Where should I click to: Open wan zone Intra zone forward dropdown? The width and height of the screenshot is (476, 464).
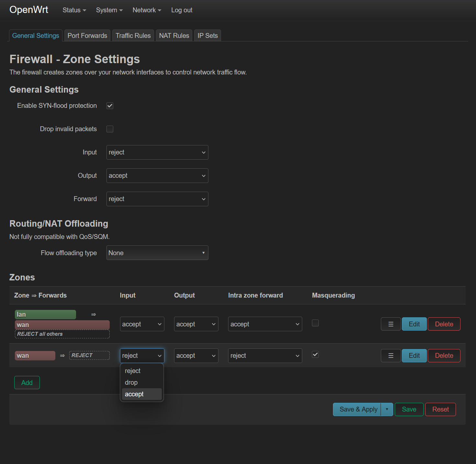(x=265, y=356)
